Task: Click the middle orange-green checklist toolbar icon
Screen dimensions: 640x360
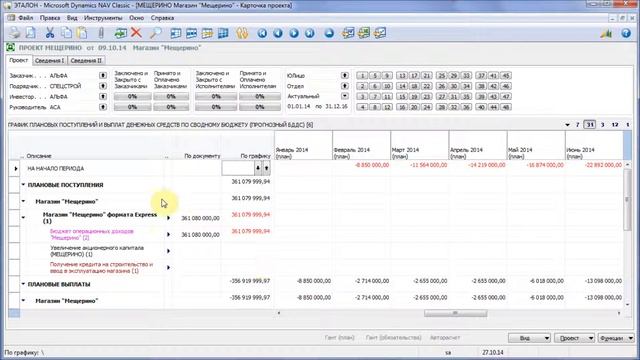Action: click(364, 33)
